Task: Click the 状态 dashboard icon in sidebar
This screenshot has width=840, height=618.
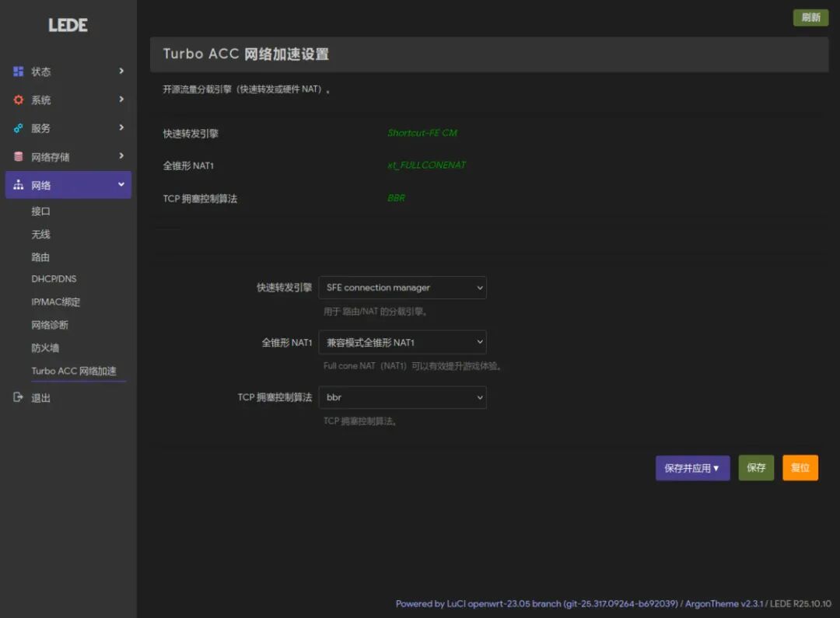Action: 18,72
